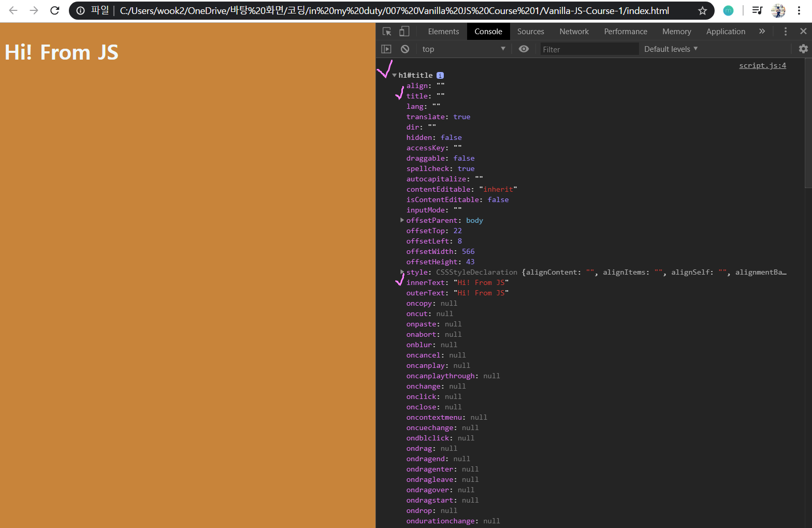Image resolution: width=812 pixels, height=528 pixels.
Task: Focus the console Filter field
Action: pos(589,49)
